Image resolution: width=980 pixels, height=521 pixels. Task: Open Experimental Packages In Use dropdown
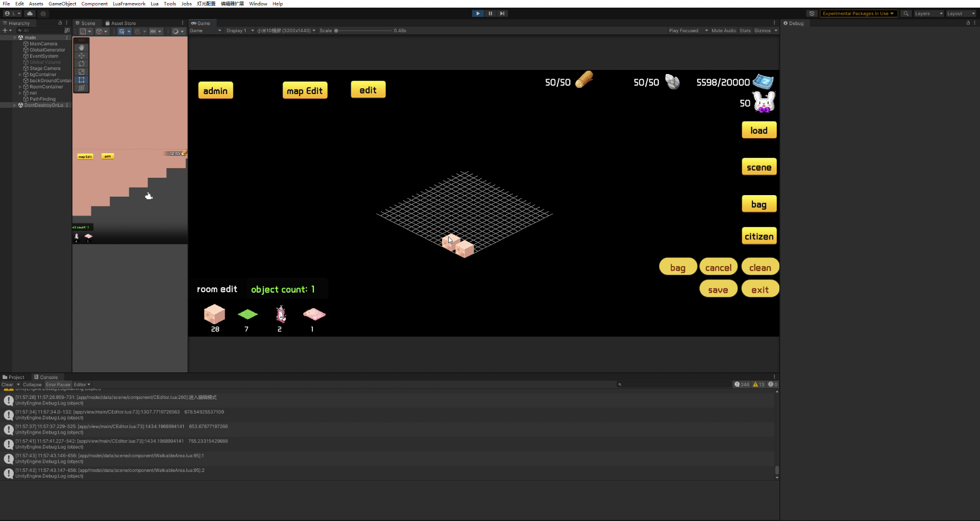point(858,13)
